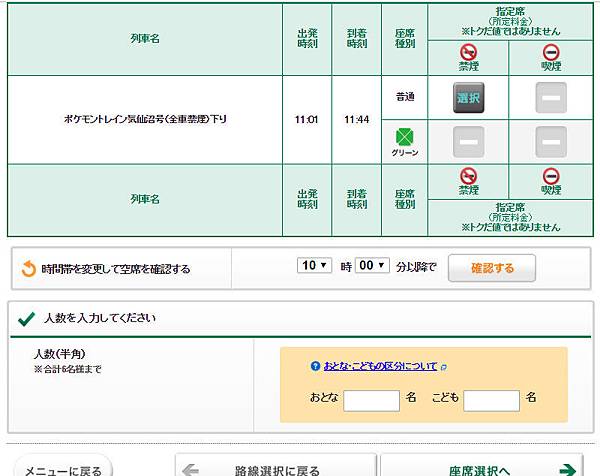600x476 pixels.
Task: Click top 指定席 header text
Action: pos(510,11)
